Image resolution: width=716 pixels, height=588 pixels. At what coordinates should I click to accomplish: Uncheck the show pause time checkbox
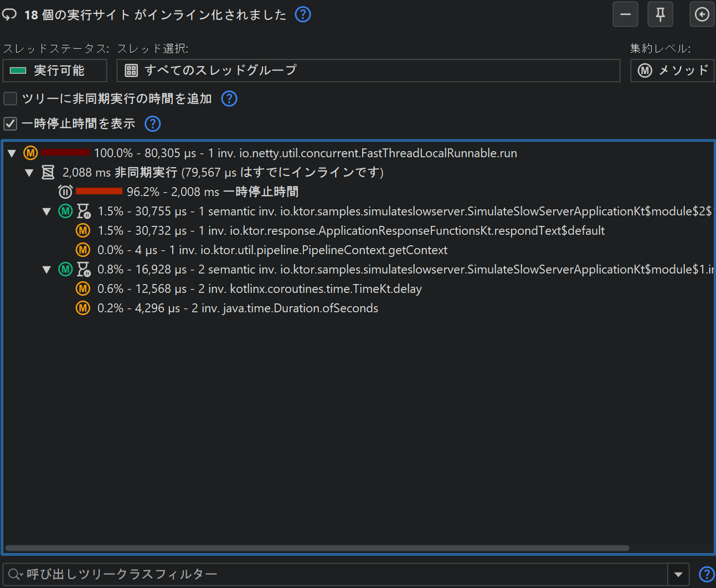11,123
